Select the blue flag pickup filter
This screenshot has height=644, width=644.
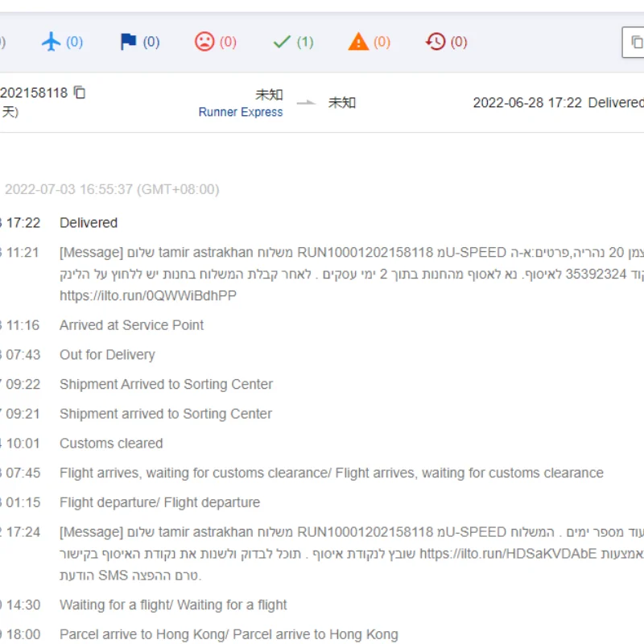pos(128,42)
